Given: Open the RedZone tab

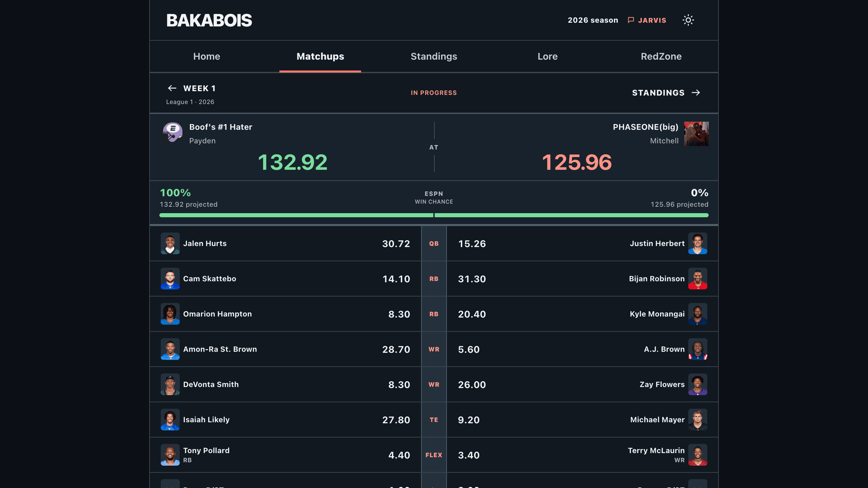Looking at the screenshot, I should coord(661,56).
